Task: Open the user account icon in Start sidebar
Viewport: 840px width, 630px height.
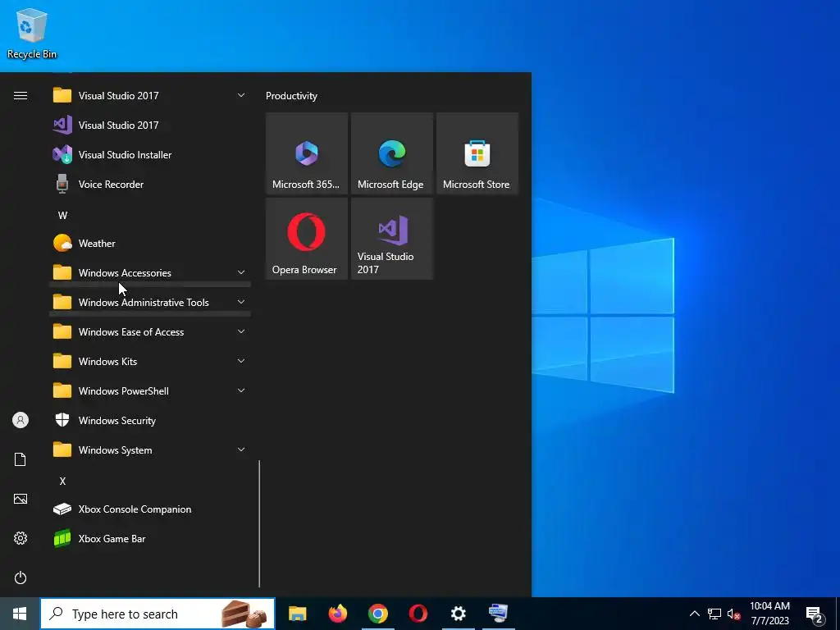Action: [21, 420]
